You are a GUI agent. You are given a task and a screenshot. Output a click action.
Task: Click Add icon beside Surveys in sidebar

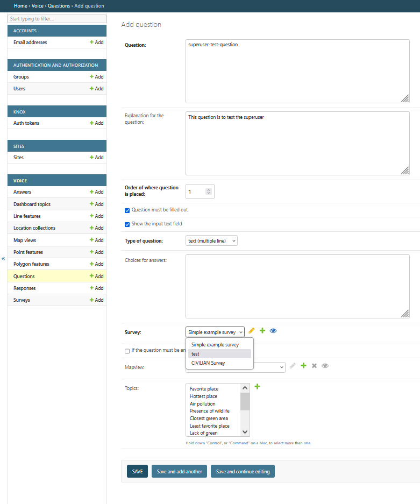tap(97, 300)
